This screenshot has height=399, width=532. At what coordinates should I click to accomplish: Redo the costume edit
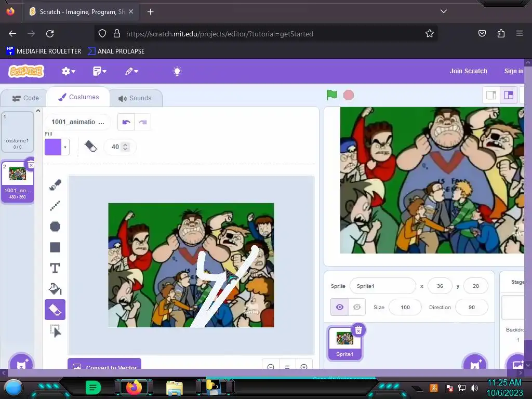143,122
